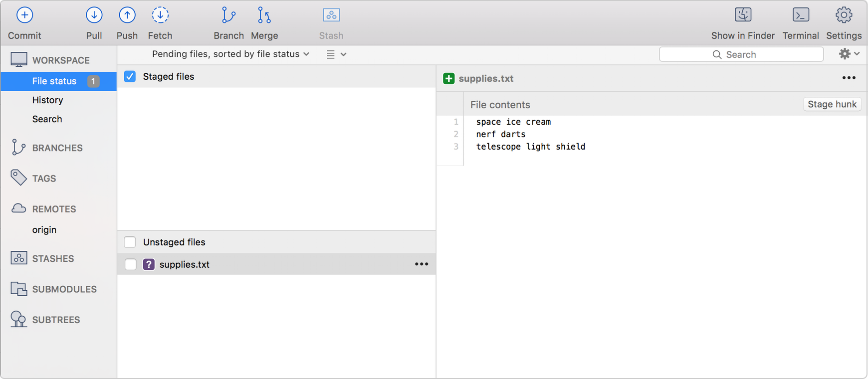Fetch from remote using Fetch icon
Image resolution: width=868 pixels, height=379 pixels.
pyautogui.click(x=160, y=15)
